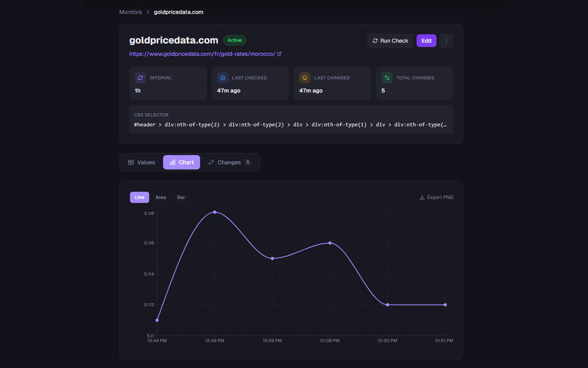Click the Last Checked value 47m ago

click(229, 91)
